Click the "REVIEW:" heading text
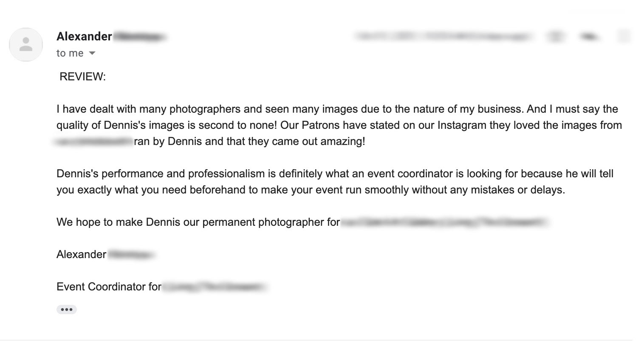 (x=82, y=77)
